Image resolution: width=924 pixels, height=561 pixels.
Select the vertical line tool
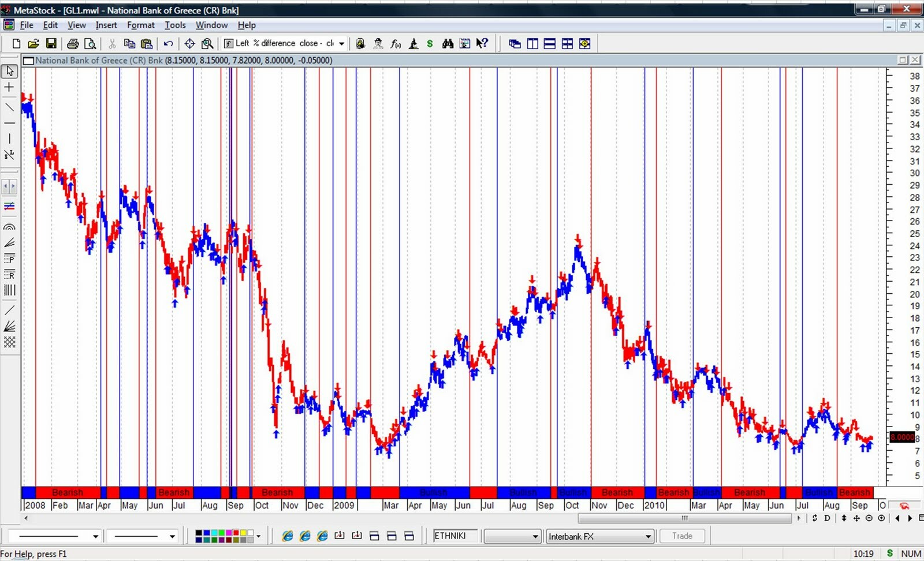pyautogui.click(x=9, y=139)
